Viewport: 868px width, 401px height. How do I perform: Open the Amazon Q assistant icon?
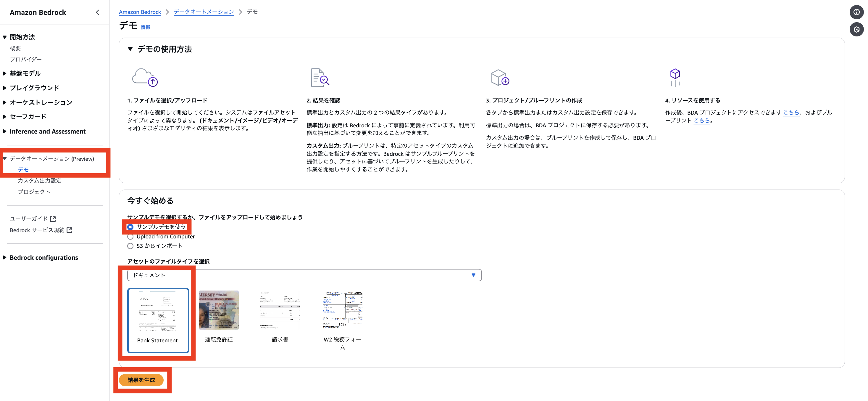pyautogui.click(x=857, y=30)
